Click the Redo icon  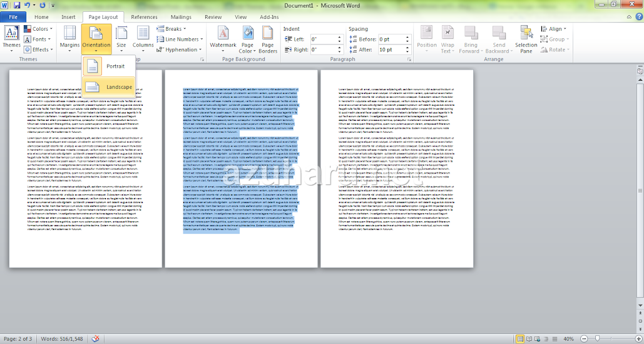[x=43, y=6]
